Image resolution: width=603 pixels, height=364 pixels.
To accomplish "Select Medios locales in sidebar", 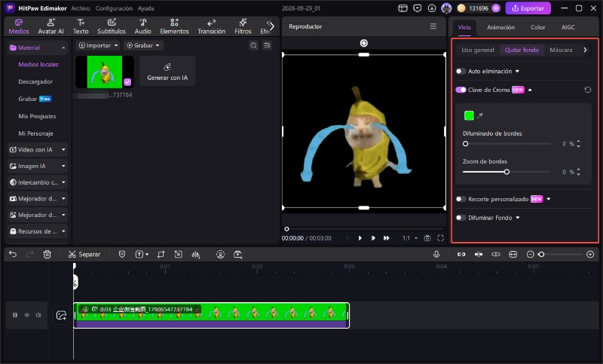I will coord(38,65).
